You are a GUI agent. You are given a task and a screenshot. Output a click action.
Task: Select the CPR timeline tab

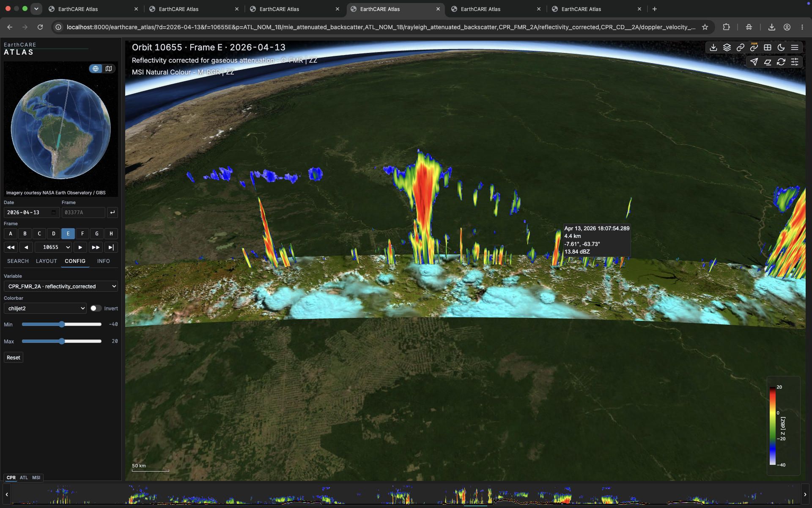click(x=11, y=478)
